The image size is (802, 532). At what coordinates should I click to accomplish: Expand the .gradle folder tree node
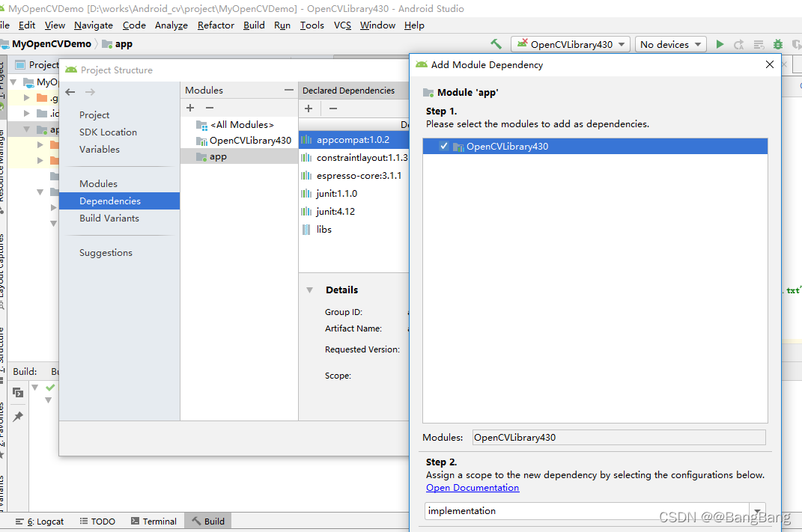click(27, 97)
